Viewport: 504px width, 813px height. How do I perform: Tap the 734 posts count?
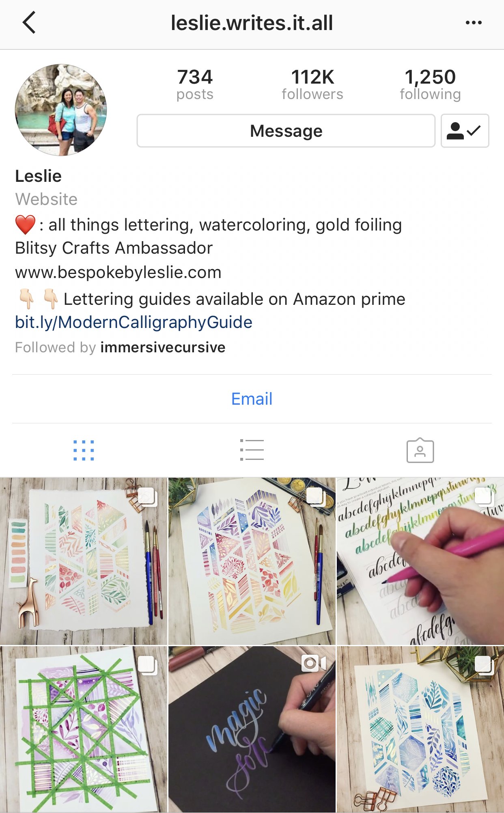coord(195,84)
